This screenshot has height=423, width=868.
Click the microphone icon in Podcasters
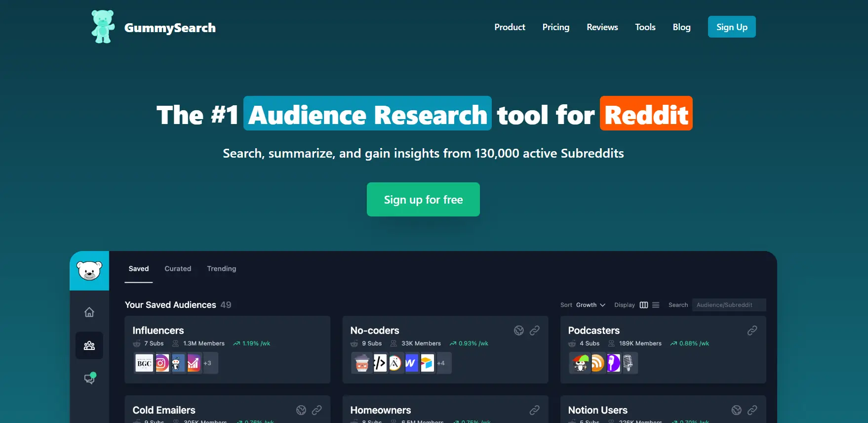[x=629, y=363]
